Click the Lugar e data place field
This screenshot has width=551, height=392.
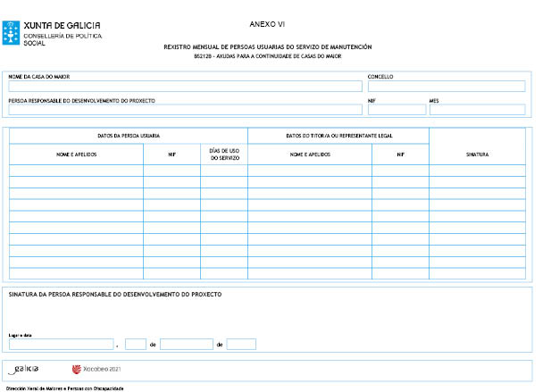pos(62,344)
